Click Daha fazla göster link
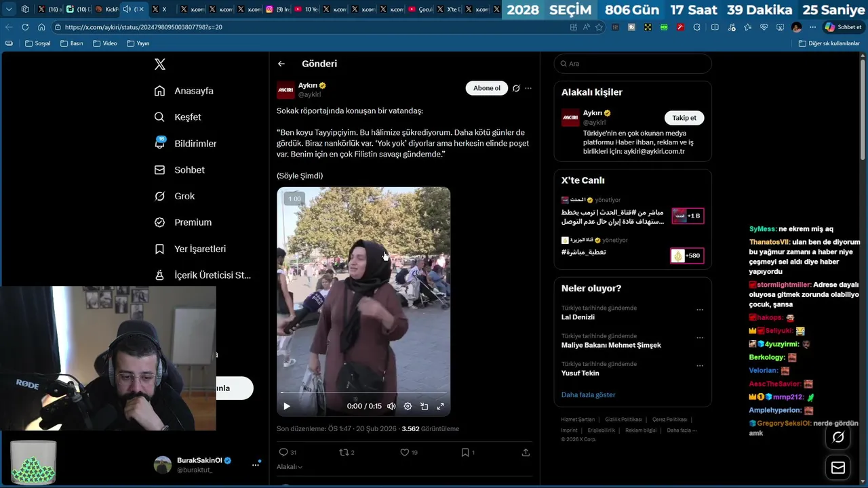868x488 pixels. pos(588,394)
